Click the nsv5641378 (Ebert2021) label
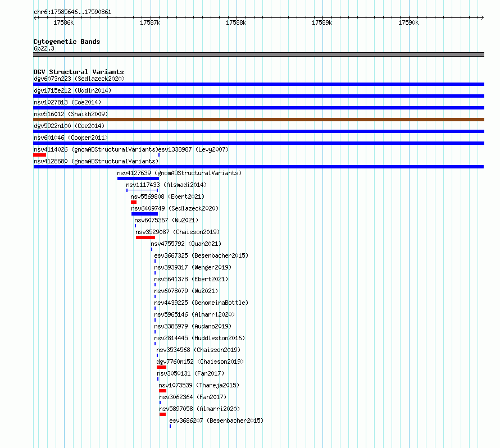Viewport: 500px width, 448px height. 191,279
